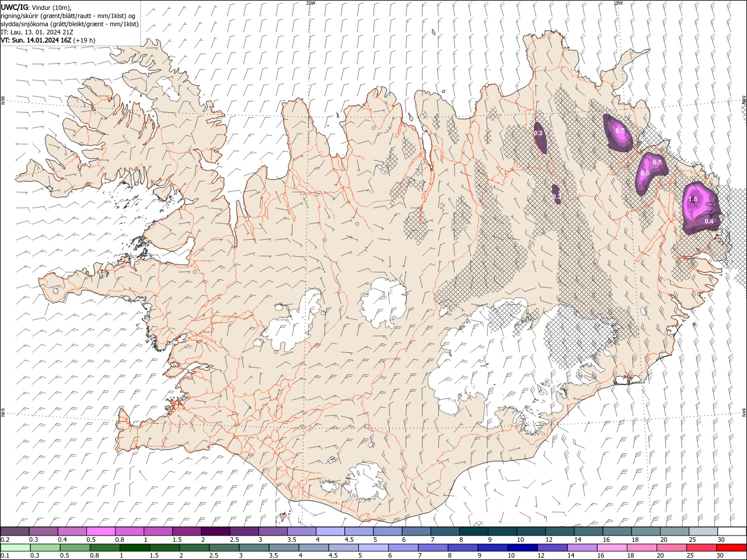
Task: Click the 'slydda/snjókoma' legend description line
Action: 69,24
